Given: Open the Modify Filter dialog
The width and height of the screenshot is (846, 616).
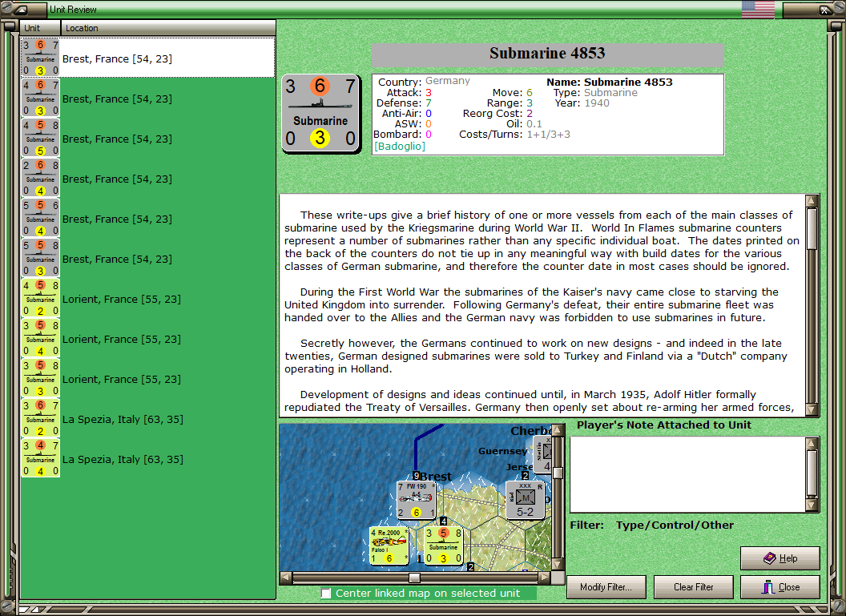Looking at the screenshot, I should click(x=606, y=587).
